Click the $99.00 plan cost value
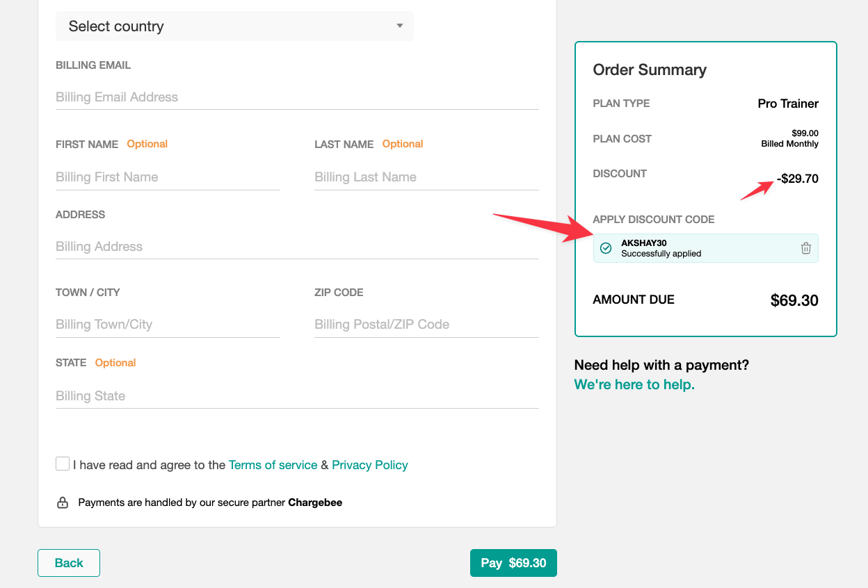This screenshot has height=588, width=868. 805,133
